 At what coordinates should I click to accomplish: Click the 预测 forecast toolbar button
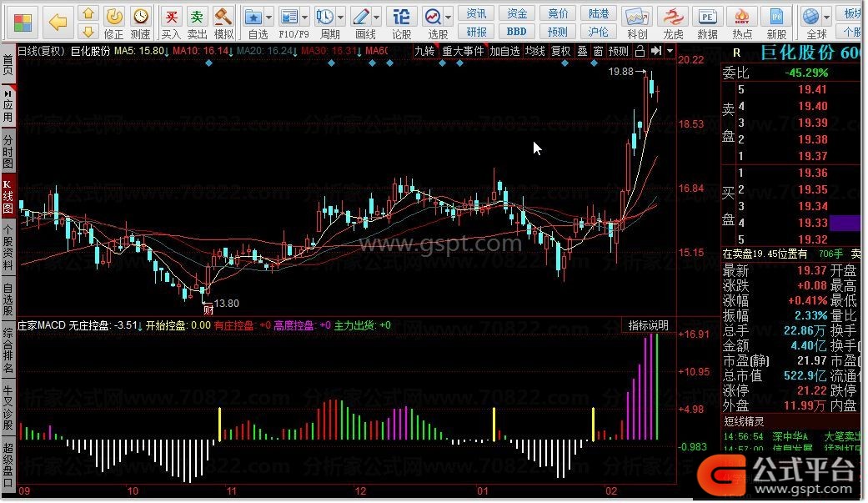point(558,33)
